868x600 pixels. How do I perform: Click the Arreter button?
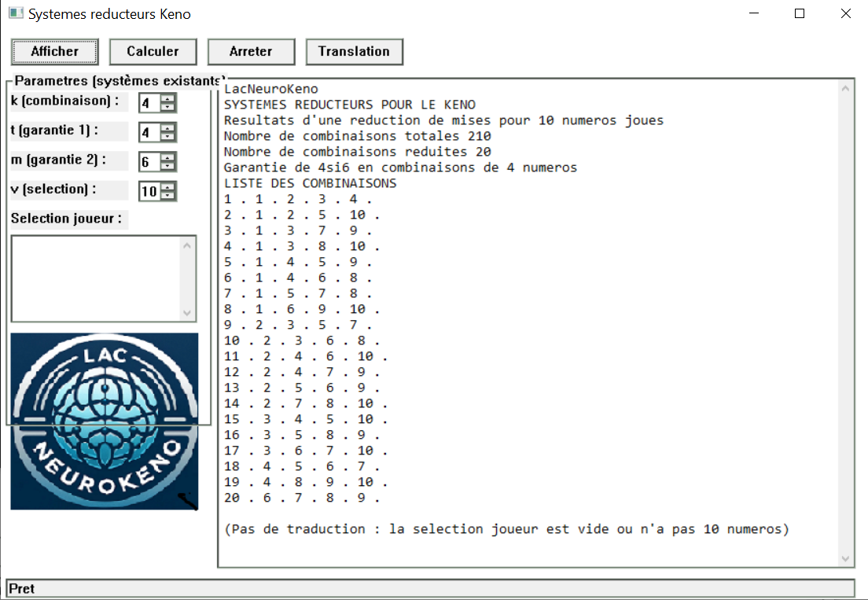[251, 52]
